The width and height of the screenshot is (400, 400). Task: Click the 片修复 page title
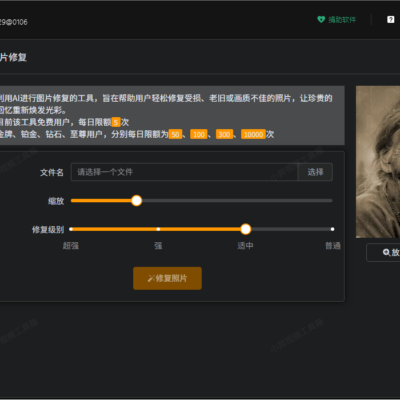click(13, 57)
